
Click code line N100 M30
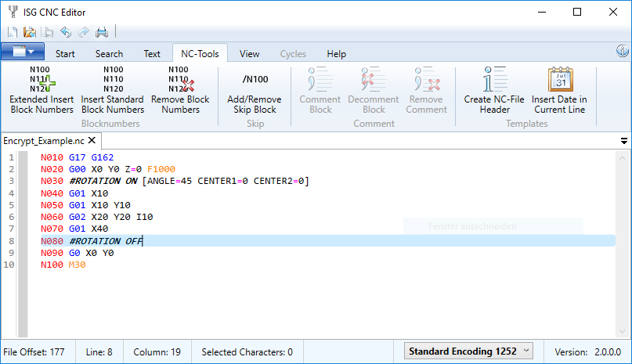coord(63,265)
